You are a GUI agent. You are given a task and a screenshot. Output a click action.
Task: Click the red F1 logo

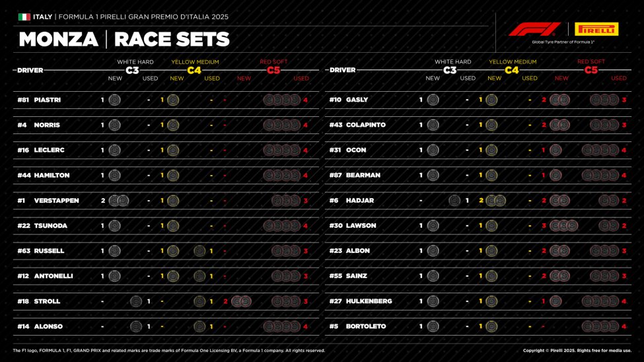(x=534, y=29)
